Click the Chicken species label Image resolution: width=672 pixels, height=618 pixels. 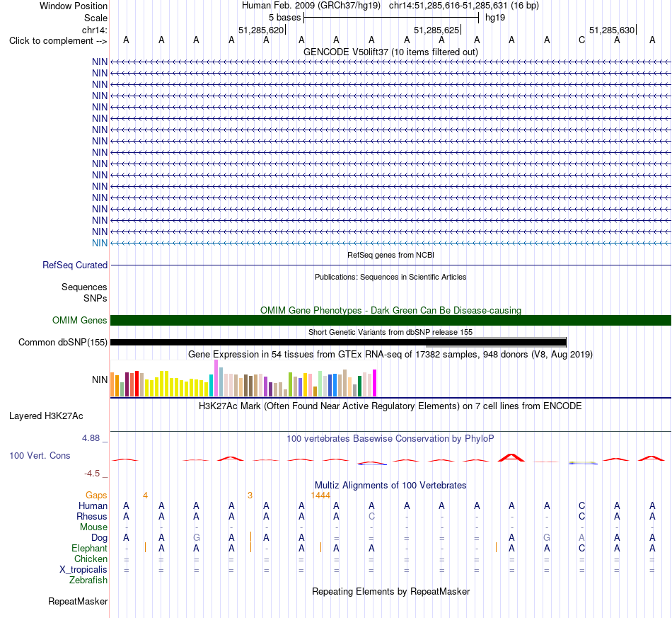pyautogui.click(x=91, y=559)
